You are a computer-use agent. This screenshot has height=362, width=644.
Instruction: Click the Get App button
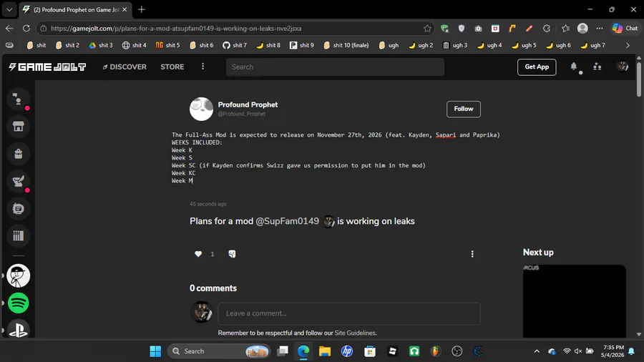[x=537, y=67]
